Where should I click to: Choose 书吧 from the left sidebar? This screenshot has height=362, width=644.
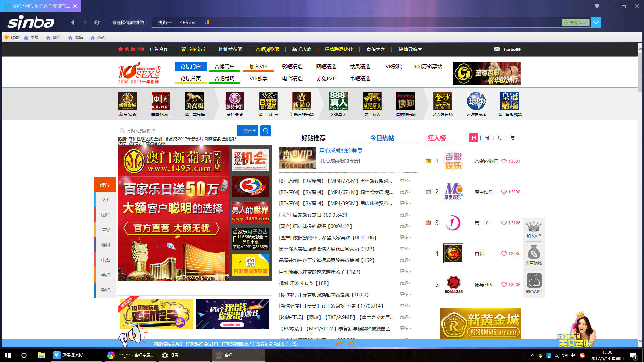pyautogui.click(x=106, y=275)
